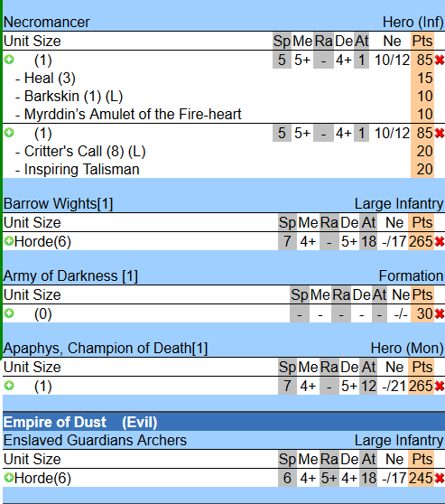Click the green plus on the Army of Darkness row
Screen dimensions: 445x504
pos(9,313)
